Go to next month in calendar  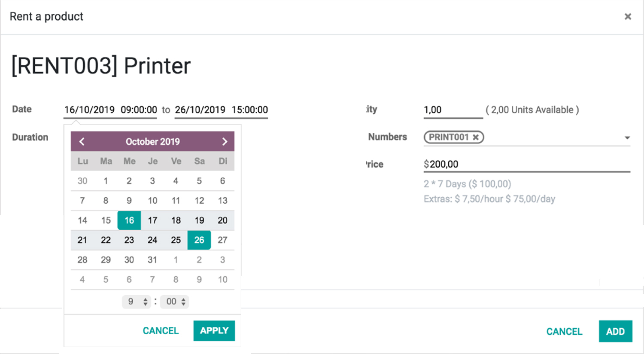[224, 141]
